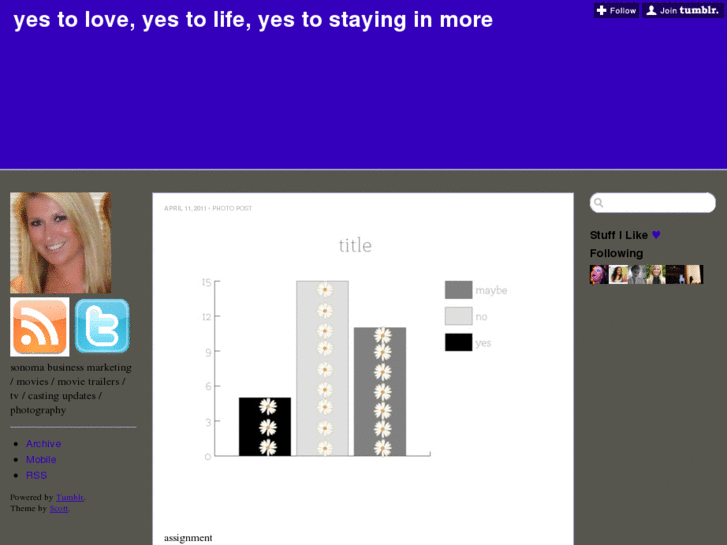Open second following avatar
This screenshot has height=545, width=727.
(618, 275)
